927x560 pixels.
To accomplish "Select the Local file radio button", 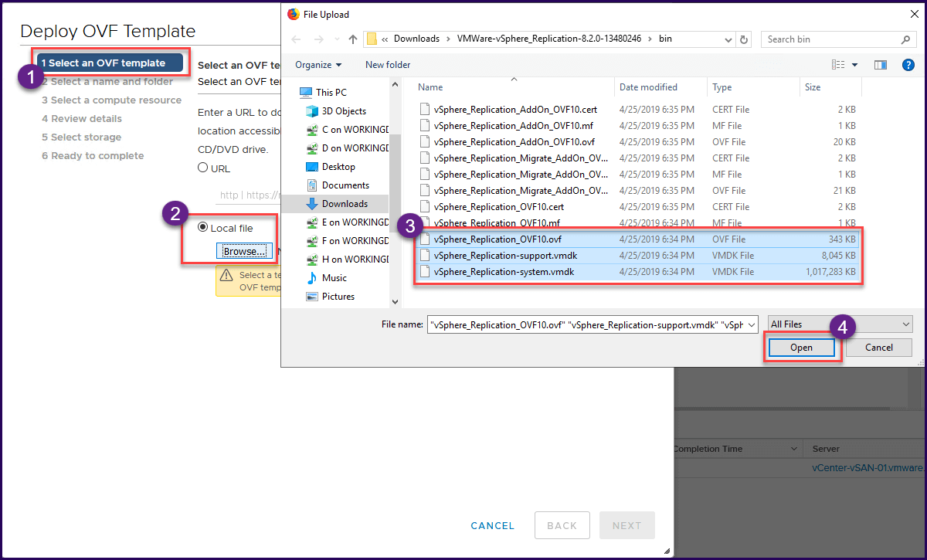I will pos(202,227).
